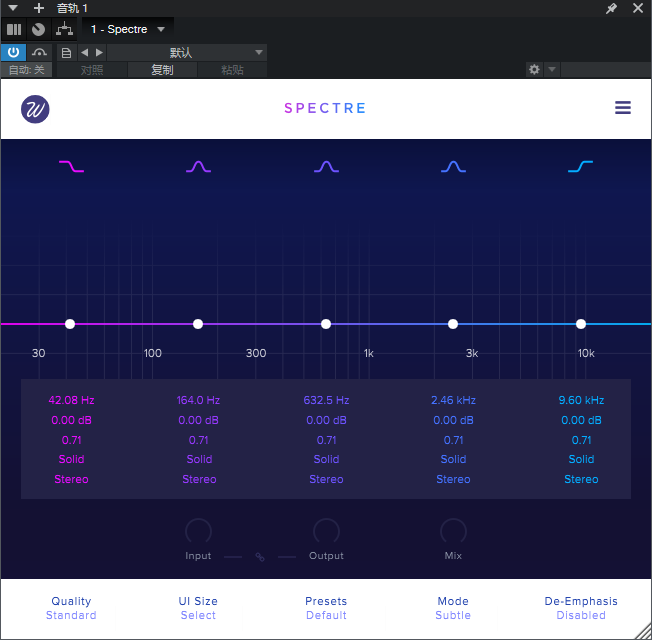The image size is (652, 640).
Task: Select the 632.5 Hz band node
Action: pyautogui.click(x=326, y=324)
